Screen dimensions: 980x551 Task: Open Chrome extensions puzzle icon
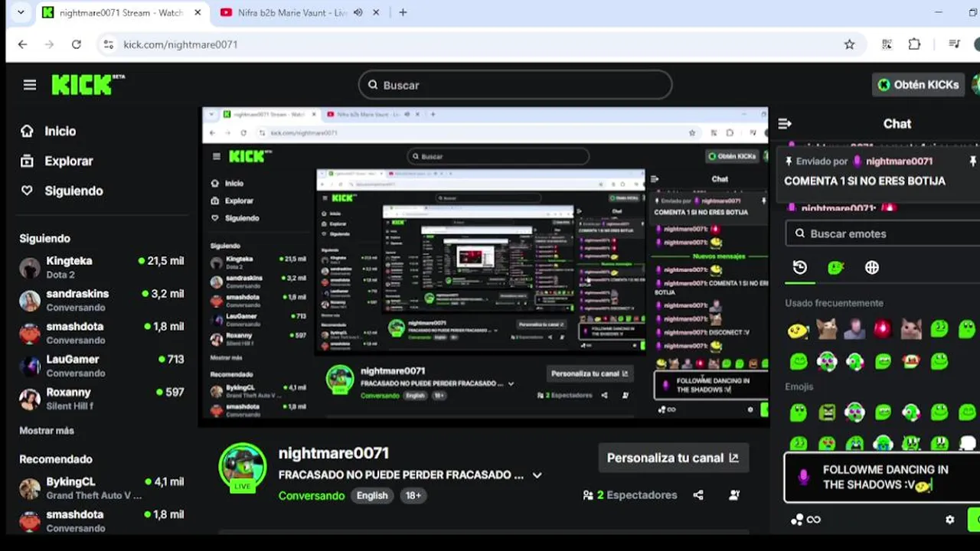[914, 44]
